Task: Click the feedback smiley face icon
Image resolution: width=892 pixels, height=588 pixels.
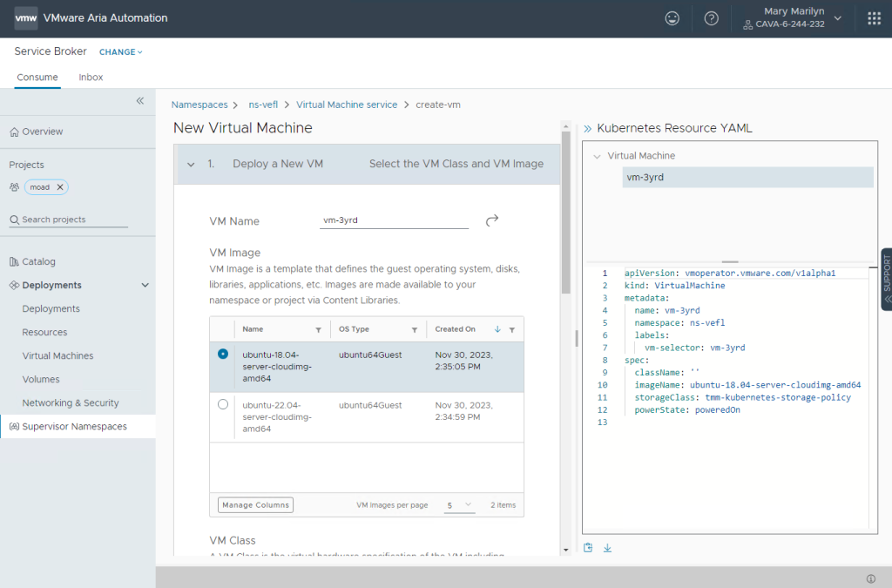Action: [672, 18]
